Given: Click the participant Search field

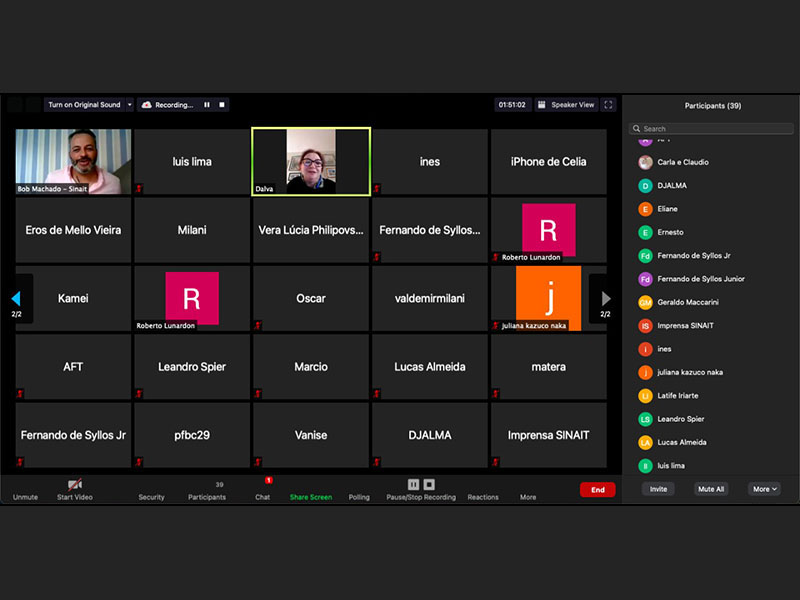Looking at the screenshot, I should click(711, 129).
